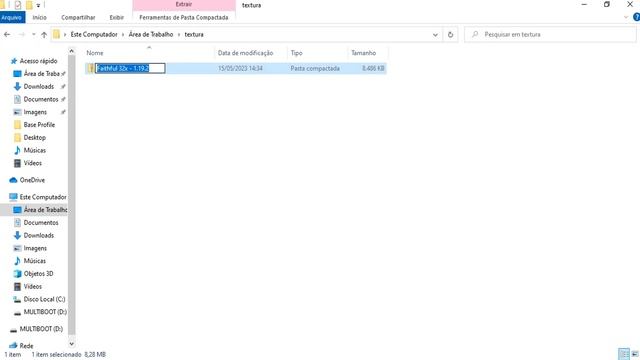Switch to details view layout icon
640x360 pixels.
pos(624,354)
